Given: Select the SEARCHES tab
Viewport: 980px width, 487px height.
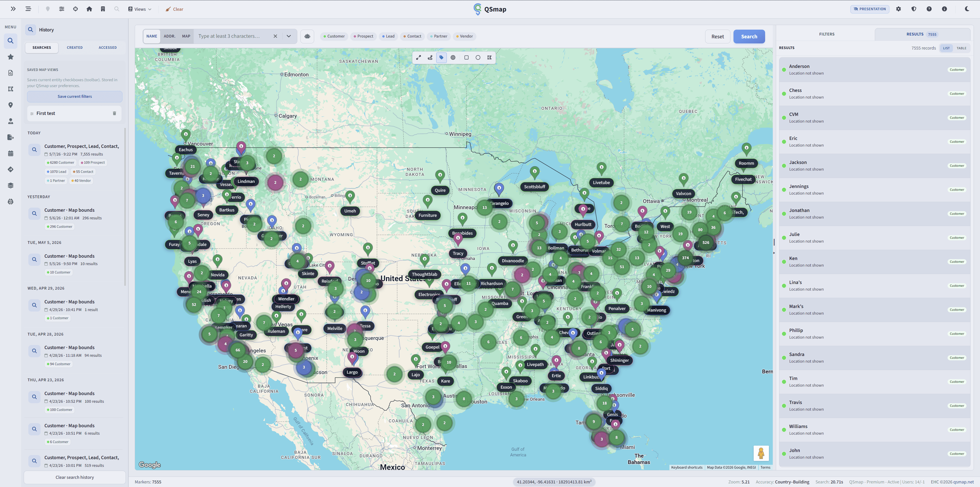Looking at the screenshot, I should click(x=41, y=47).
